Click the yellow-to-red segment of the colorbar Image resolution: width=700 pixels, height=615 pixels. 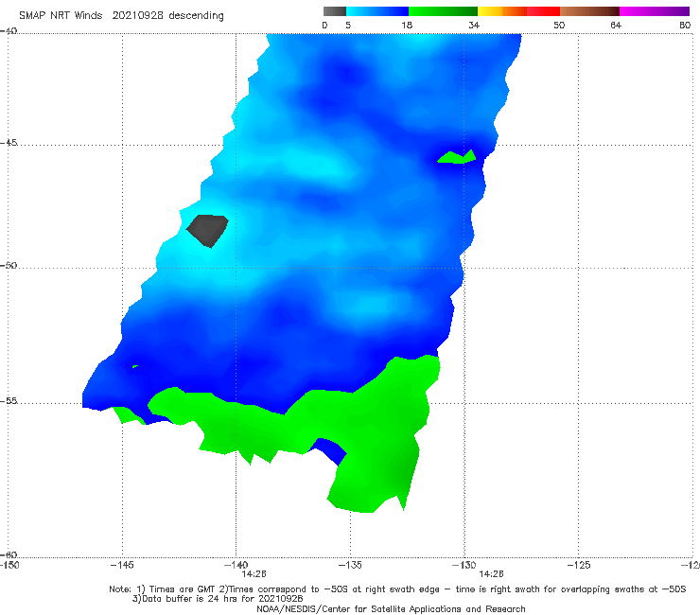[518, 11]
